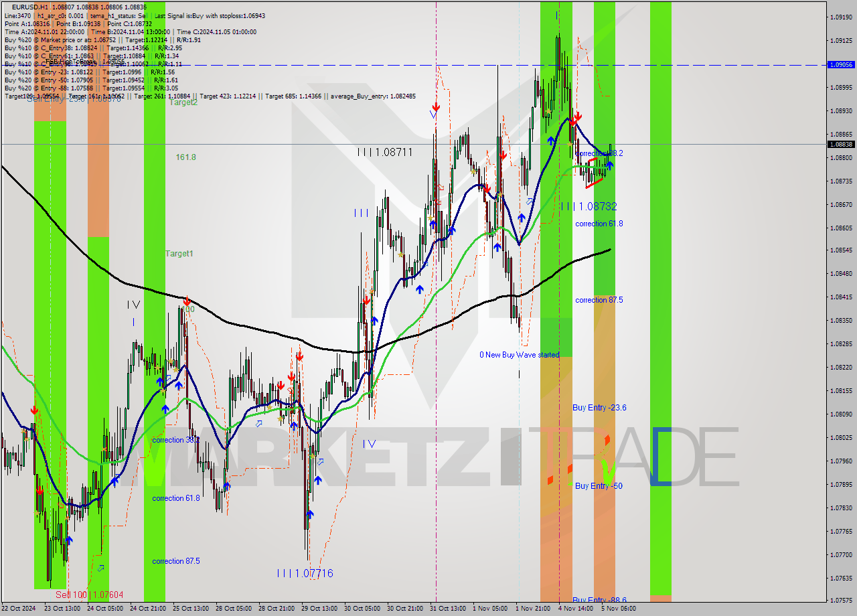This screenshot has width=857, height=616.
Task: Click the 'I I I 1.07716' wave label
Action: (305, 574)
